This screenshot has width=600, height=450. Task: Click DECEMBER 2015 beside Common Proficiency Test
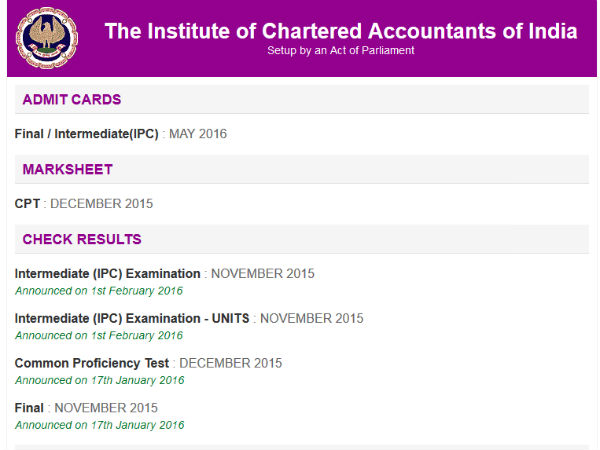pyautogui.click(x=230, y=363)
